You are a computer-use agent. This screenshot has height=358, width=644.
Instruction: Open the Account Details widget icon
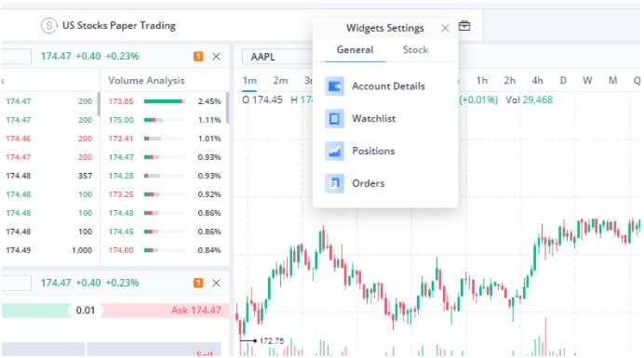tap(334, 86)
